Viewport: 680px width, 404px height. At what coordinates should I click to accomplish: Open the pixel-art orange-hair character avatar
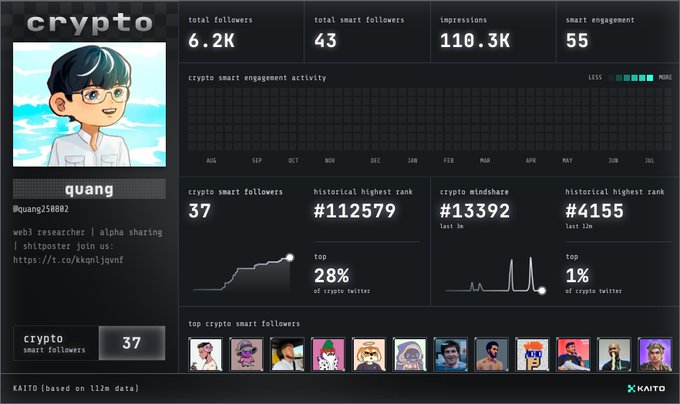click(x=532, y=354)
